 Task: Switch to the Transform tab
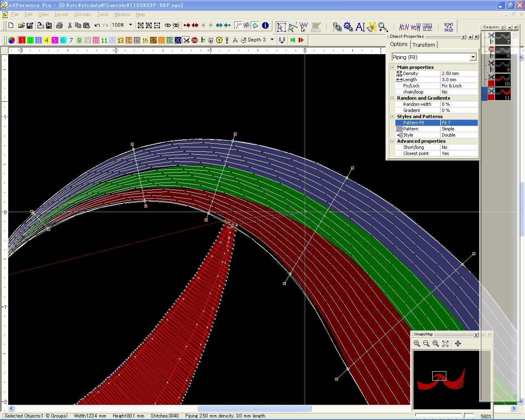424,45
